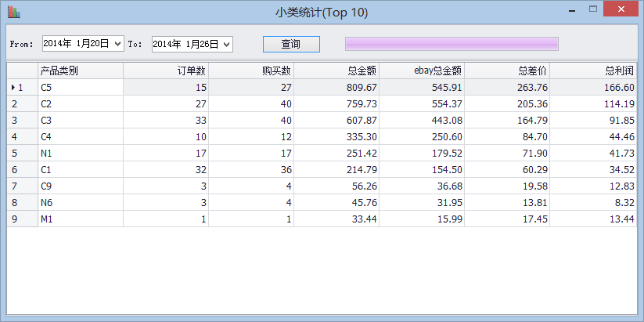This screenshot has height=322, width=644.
Task: Sort by 总差价 column header
Action: 507,71
